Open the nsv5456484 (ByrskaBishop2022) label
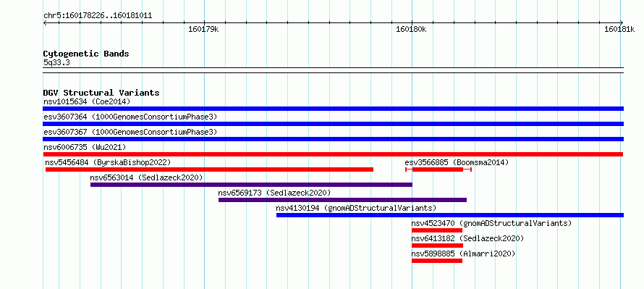Viewport: 644px width, 289px height. 108,162
